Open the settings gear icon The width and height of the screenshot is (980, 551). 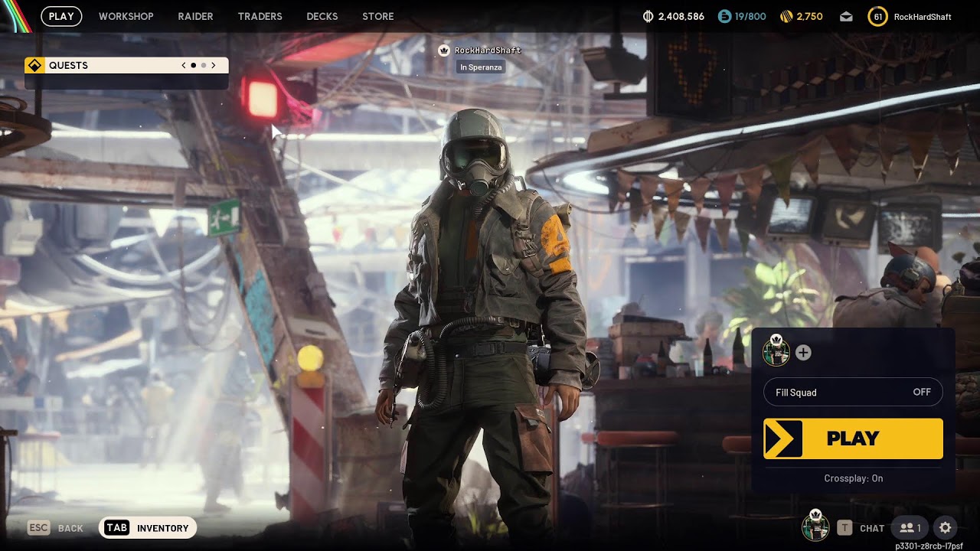(x=946, y=528)
